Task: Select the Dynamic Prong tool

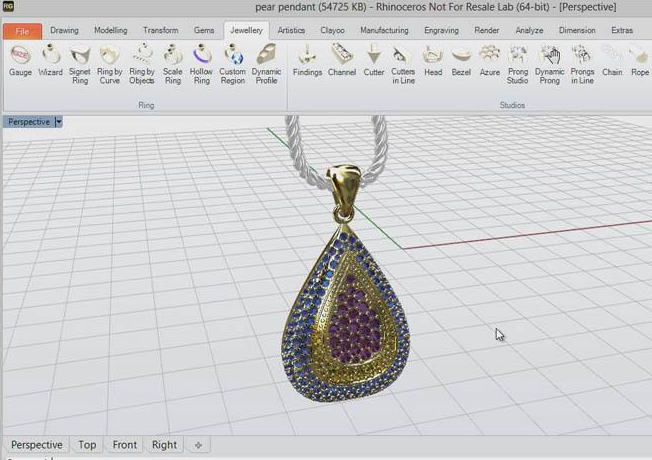Action: point(550,65)
